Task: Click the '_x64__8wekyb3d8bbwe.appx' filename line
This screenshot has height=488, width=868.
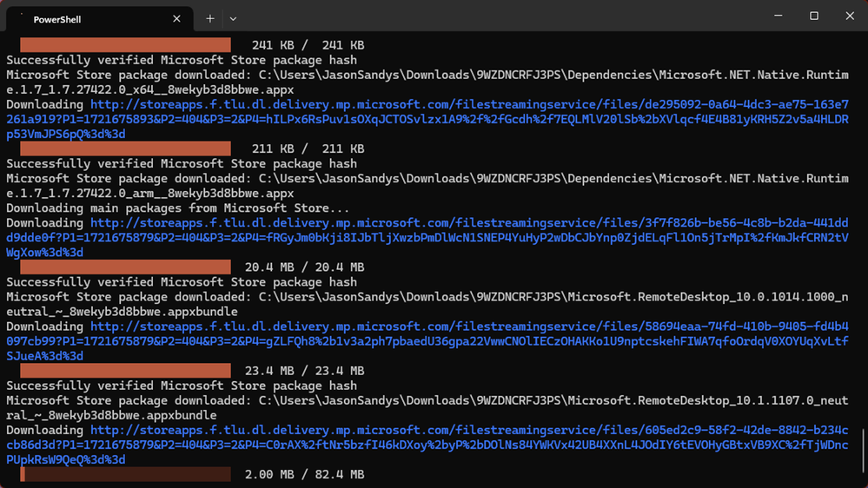Action: click(150, 89)
